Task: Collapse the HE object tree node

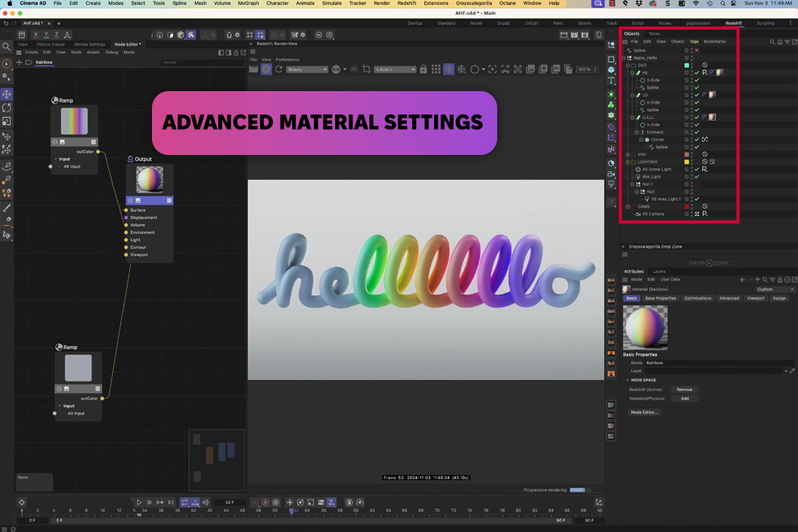Action: point(632,72)
